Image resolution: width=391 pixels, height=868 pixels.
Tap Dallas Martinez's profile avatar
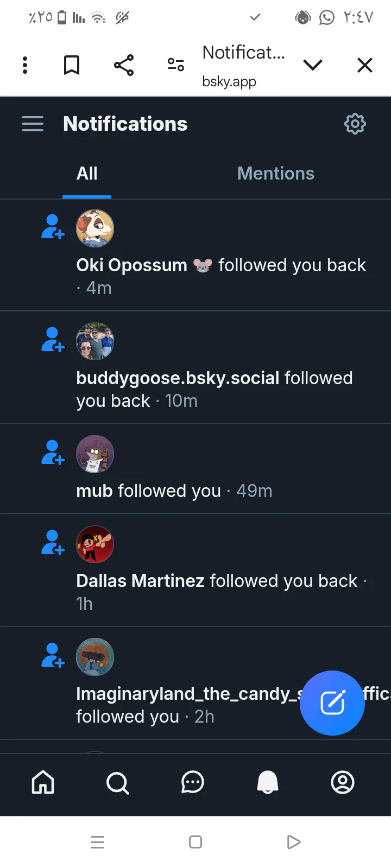point(95,544)
